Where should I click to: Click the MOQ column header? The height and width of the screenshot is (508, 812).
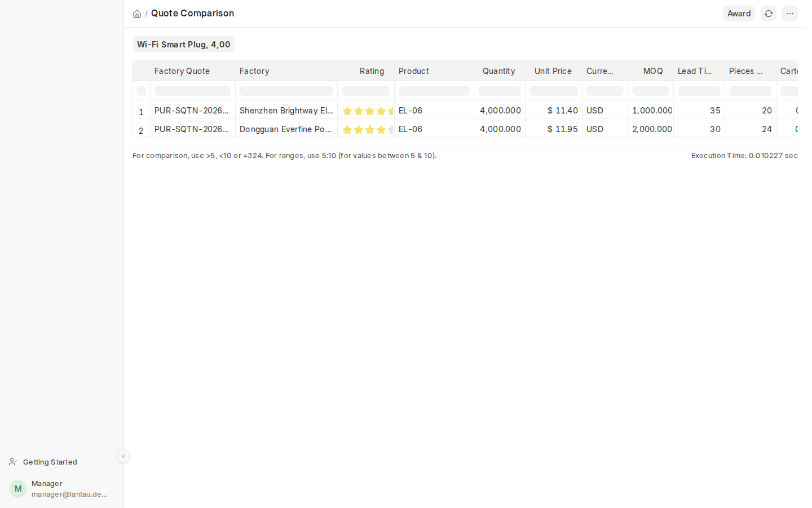coord(651,71)
